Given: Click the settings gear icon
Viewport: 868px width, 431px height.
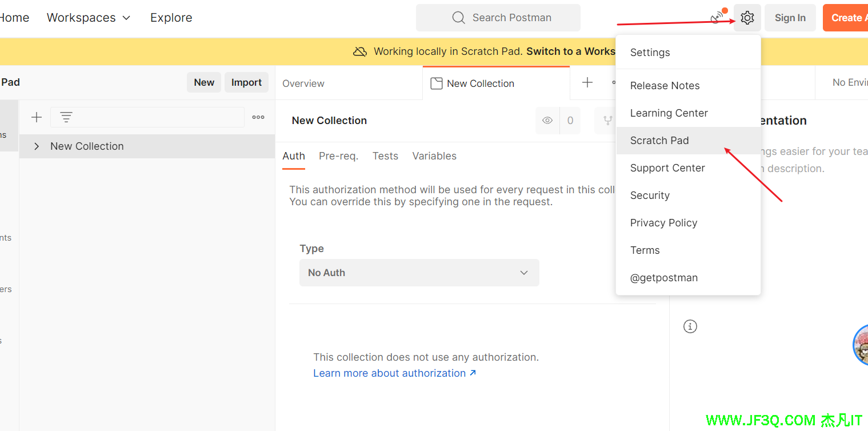Looking at the screenshot, I should [747, 18].
